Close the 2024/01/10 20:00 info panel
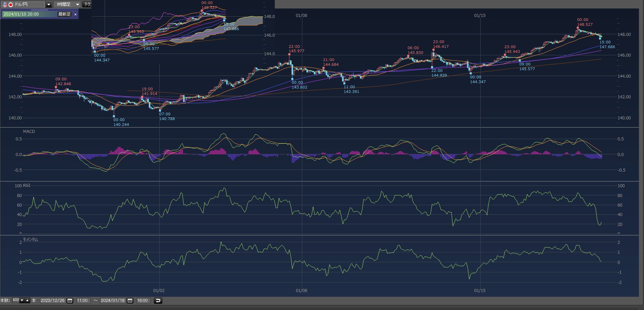The height and width of the screenshot is (310, 644). (75, 14)
